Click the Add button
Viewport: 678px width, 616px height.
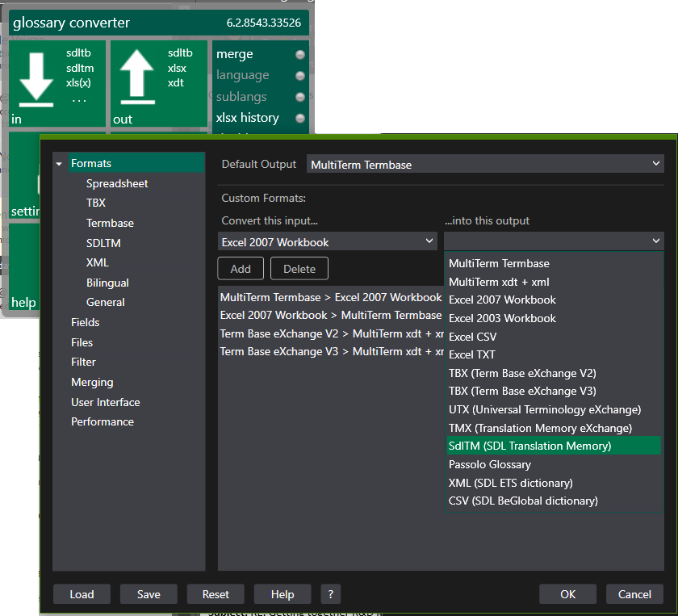[x=240, y=268]
